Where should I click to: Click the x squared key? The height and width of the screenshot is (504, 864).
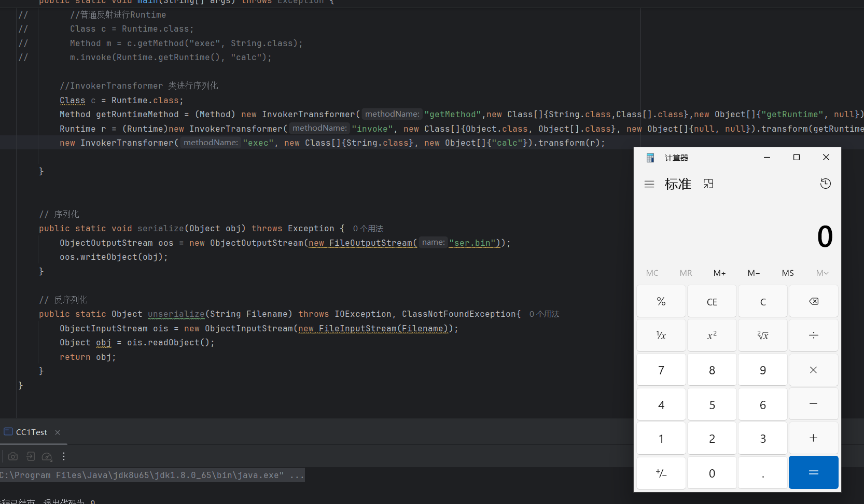pyautogui.click(x=712, y=335)
